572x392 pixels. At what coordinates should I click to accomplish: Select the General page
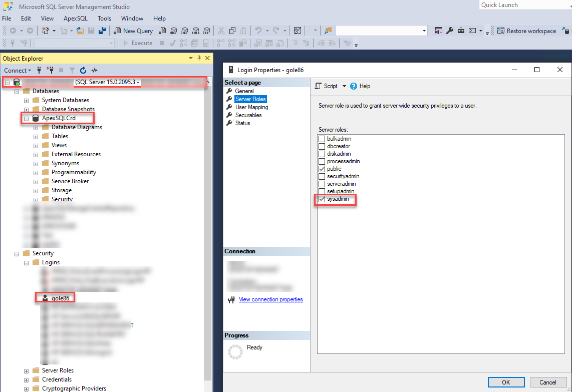pyautogui.click(x=244, y=91)
